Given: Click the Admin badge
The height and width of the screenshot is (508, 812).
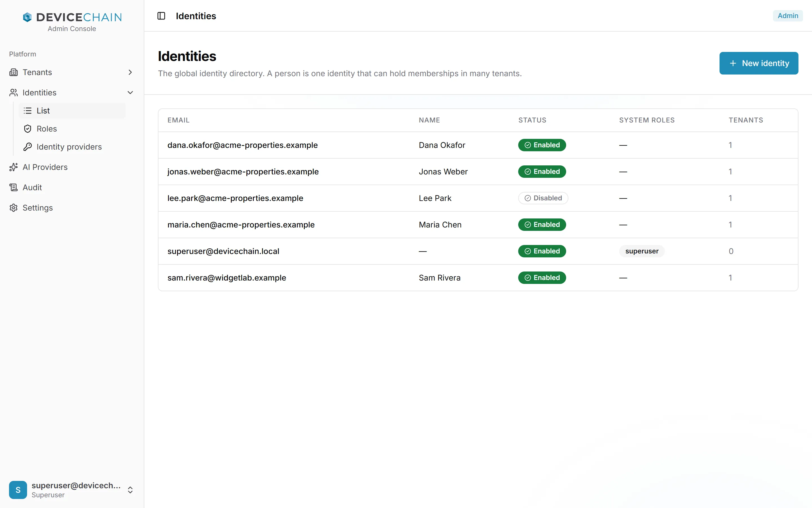Looking at the screenshot, I should pos(788,16).
